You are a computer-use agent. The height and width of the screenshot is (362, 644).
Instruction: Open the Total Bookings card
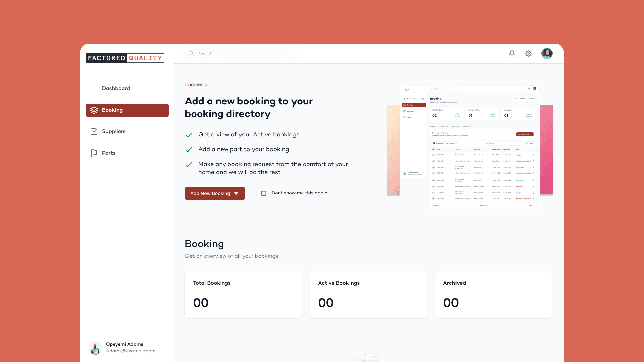pos(243,295)
